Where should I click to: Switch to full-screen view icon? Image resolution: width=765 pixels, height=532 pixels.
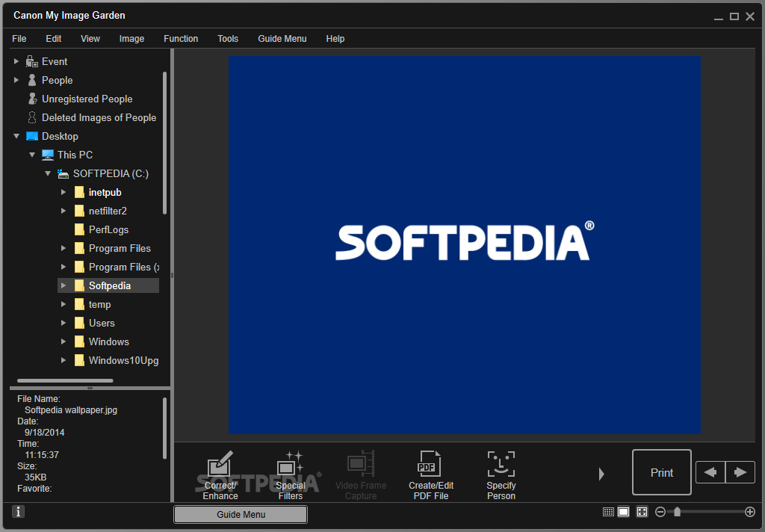click(x=642, y=512)
